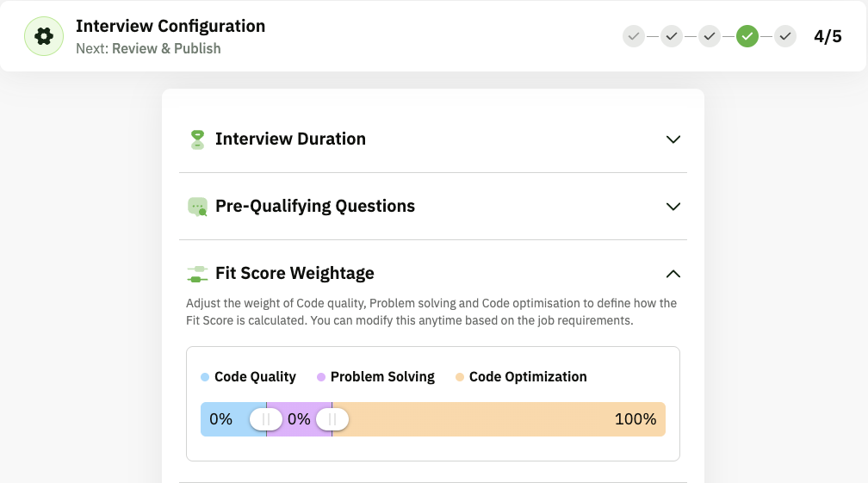
Task: Expand the Interview Duration section
Action: 673,139
